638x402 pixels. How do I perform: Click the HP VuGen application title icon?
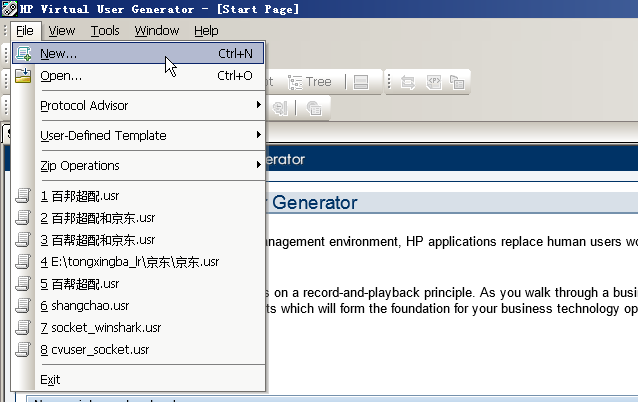point(9,9)
